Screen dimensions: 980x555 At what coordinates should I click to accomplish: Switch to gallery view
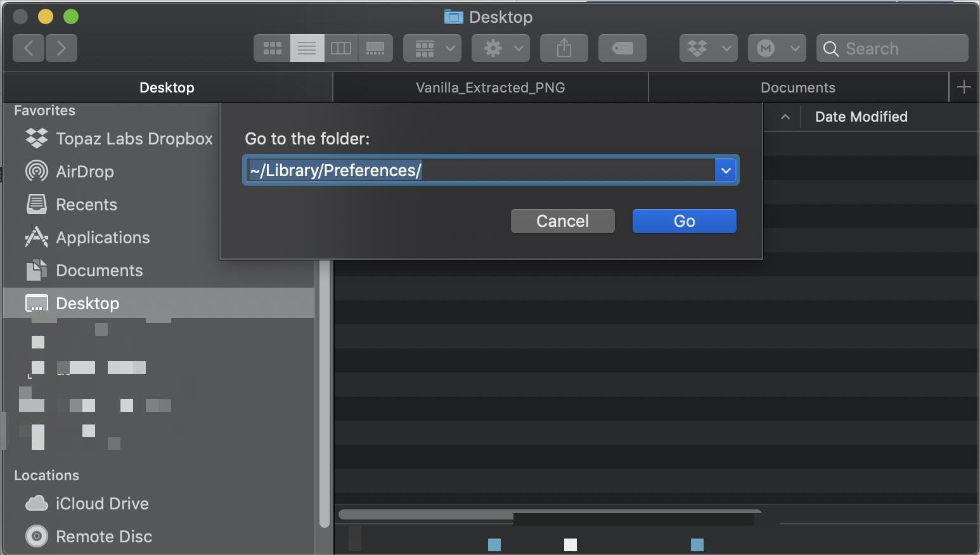[x=375, y=48]
